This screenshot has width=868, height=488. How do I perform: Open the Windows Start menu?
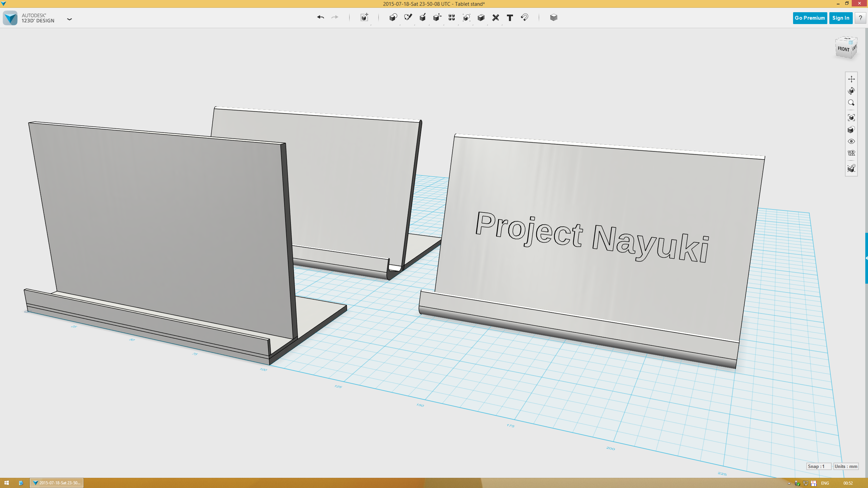[6, 483]
